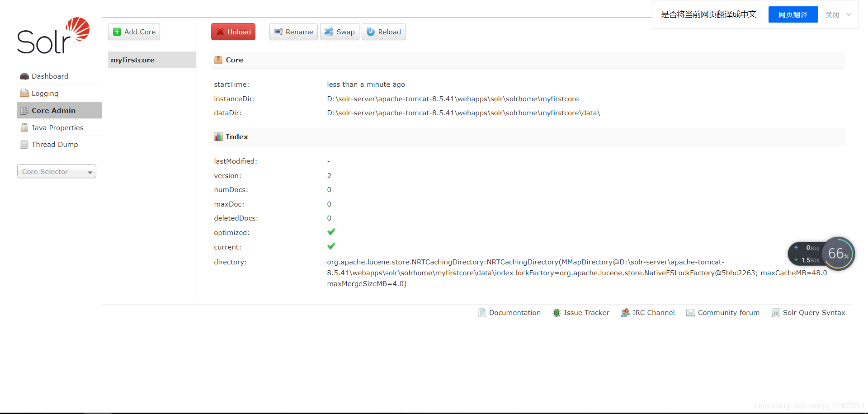The width and height of the screenshot is (868, 414).
Task: Expand the translate bar options chevron
Action: 849,14
